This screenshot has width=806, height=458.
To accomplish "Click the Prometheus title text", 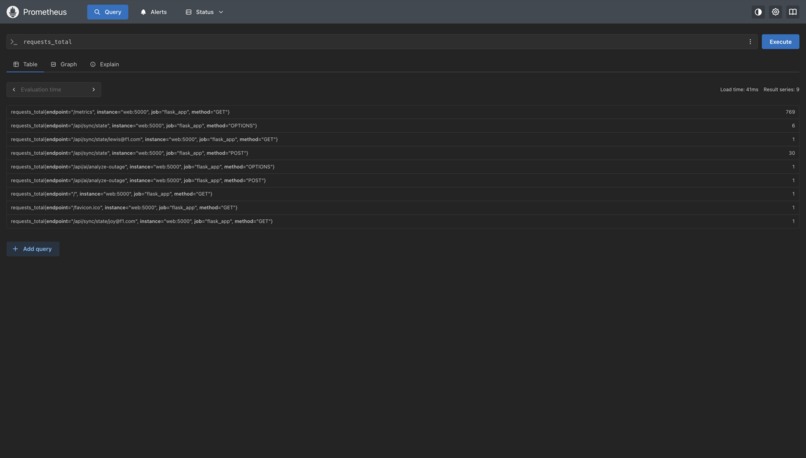I will (x=45, y=12).
